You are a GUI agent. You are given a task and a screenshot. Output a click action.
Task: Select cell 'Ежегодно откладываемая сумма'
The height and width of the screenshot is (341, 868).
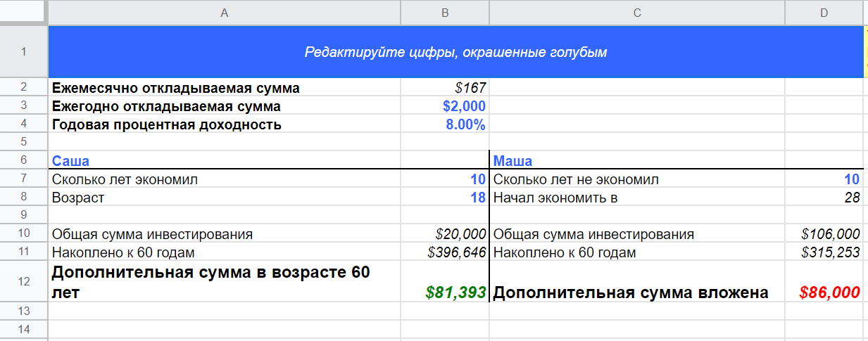pos(225,106)
